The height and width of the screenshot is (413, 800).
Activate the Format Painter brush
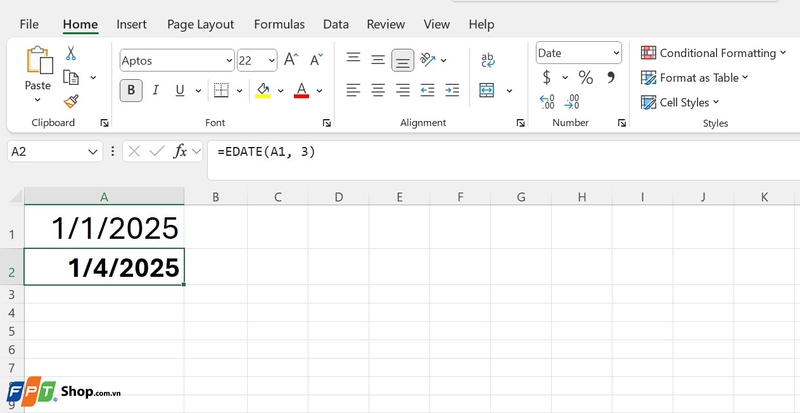(71, 101)
